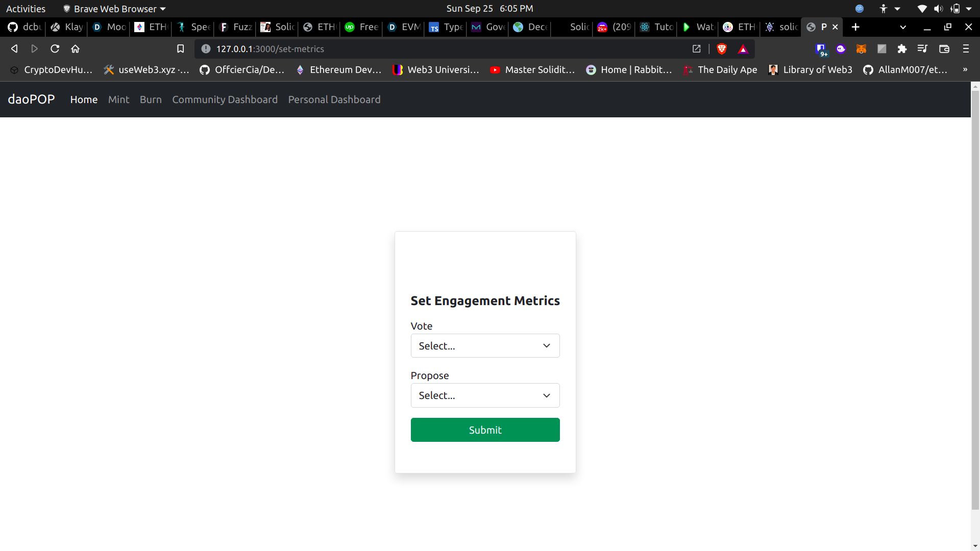Viewport: 980px width, 551px height.
Task: Click the gray square extension icon
Action: coord(881,48)
